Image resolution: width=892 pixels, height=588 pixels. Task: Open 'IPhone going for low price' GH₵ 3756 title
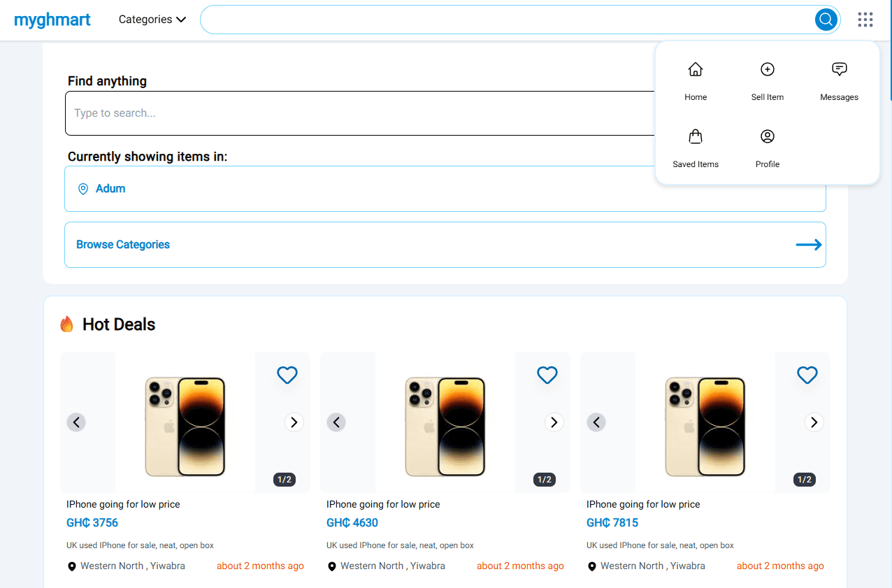click(123, 504)
